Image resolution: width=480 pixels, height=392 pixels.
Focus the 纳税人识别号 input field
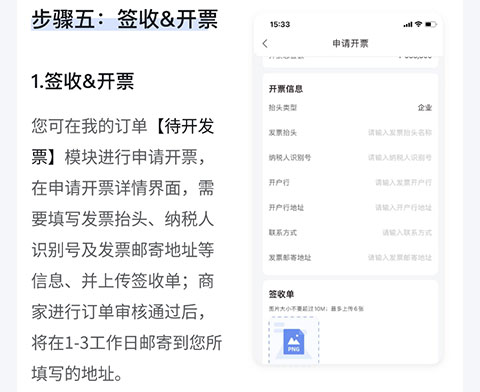tap(350, 157)
